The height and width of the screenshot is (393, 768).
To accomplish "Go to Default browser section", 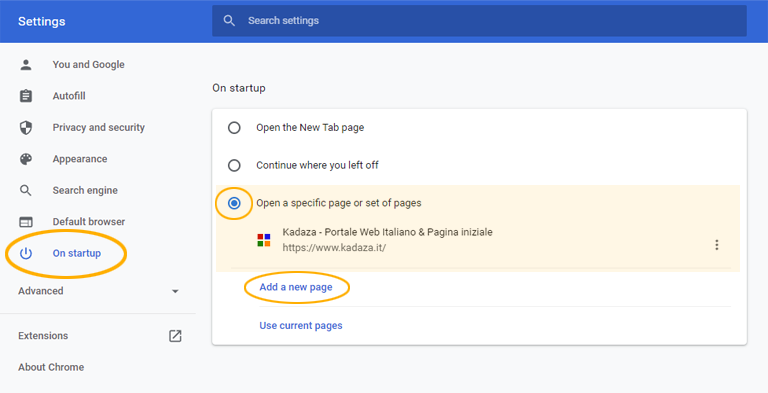I will [89, 221].
